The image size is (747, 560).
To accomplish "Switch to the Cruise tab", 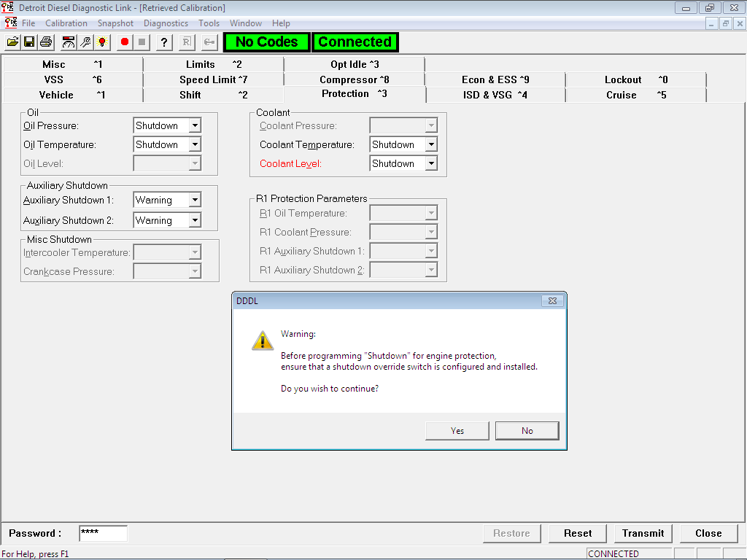I will 636,95.
